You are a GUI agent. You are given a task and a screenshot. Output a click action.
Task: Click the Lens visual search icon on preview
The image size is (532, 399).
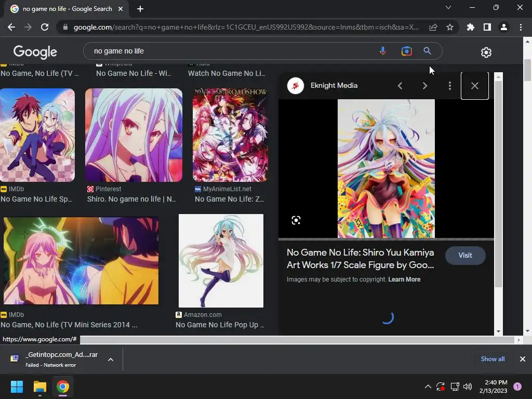[296, 220]
